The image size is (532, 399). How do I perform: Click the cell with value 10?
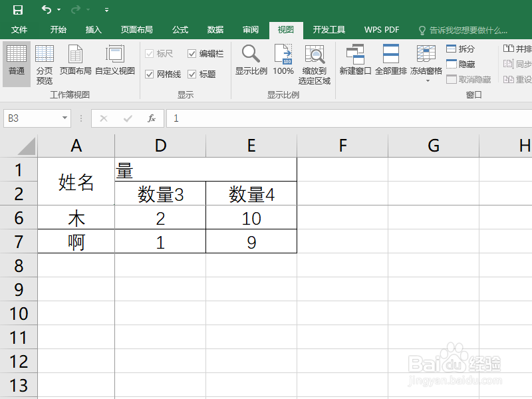(x=251, y=217)
